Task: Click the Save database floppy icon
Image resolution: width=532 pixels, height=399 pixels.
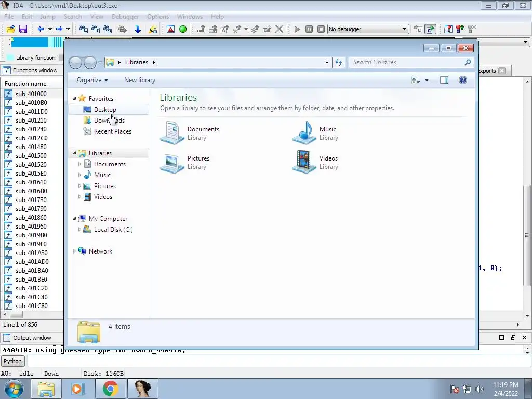Action: coord(23,29)
